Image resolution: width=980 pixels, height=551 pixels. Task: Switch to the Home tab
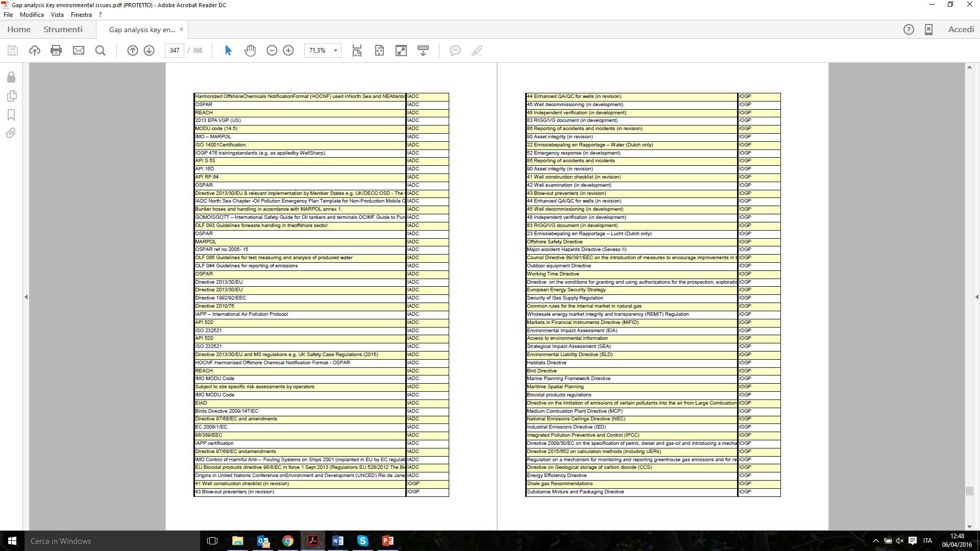(x=19, y=30)
